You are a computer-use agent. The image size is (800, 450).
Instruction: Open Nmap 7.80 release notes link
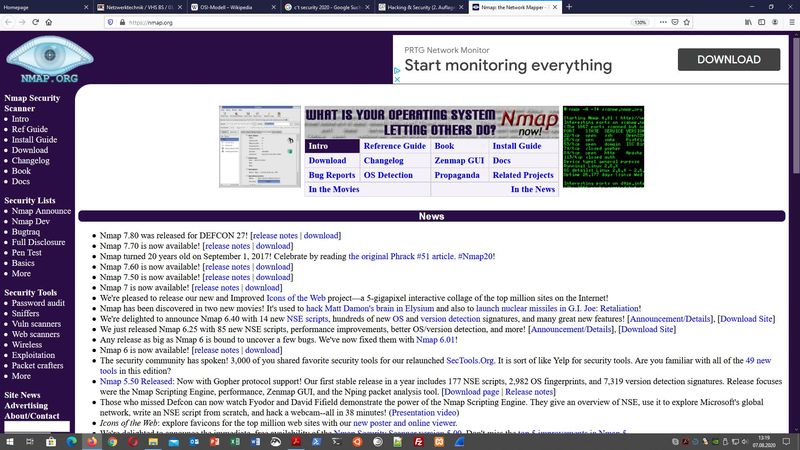click(x=275, y=235)
